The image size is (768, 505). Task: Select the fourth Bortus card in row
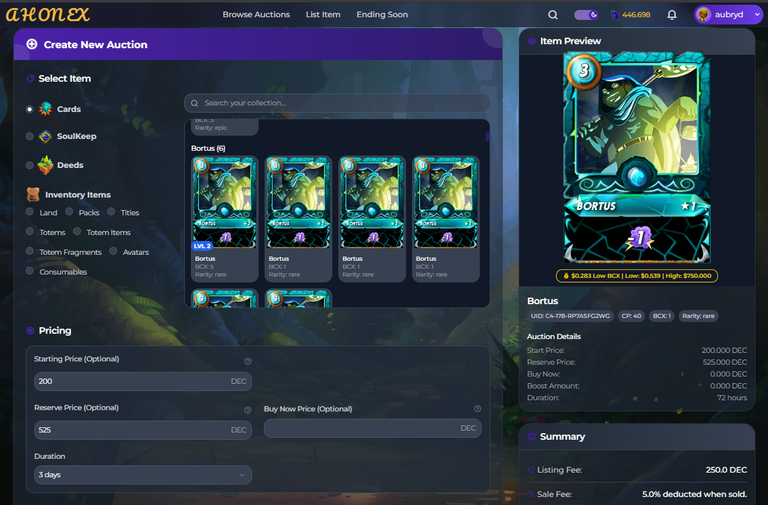[446, 219]
